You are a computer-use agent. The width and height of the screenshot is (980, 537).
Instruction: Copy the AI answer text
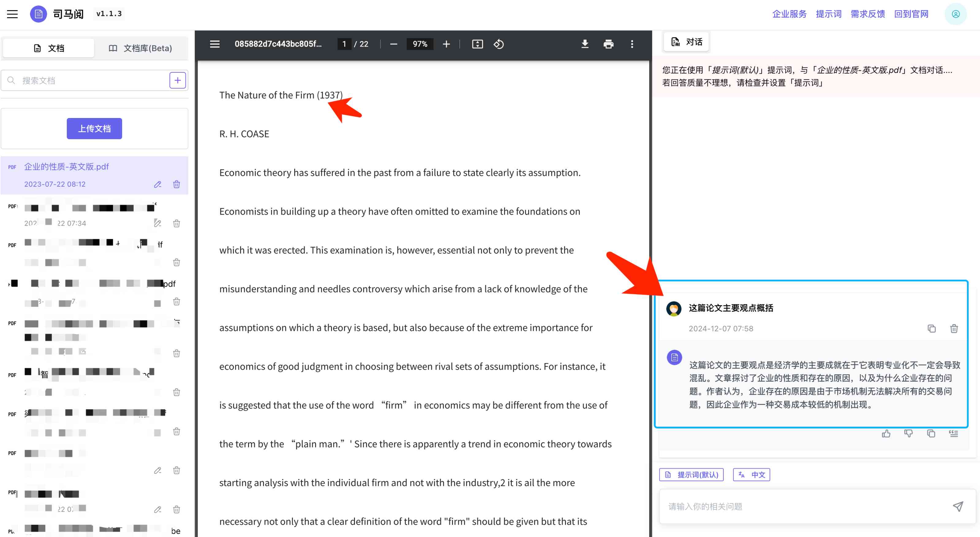coord(931,433)
